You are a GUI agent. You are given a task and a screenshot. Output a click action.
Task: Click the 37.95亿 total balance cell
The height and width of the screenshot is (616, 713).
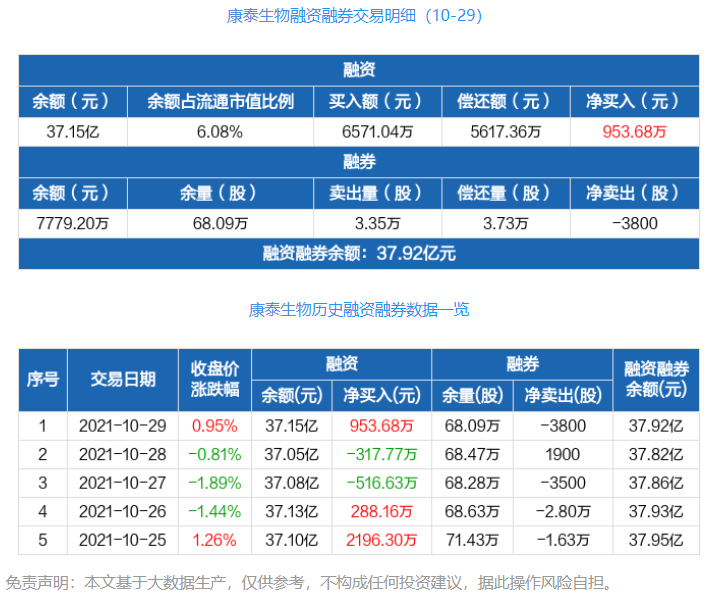tap(656, 540)
